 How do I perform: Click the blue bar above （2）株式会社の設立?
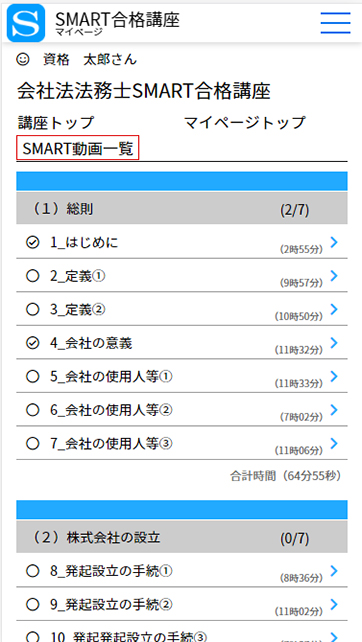point(182,509)
